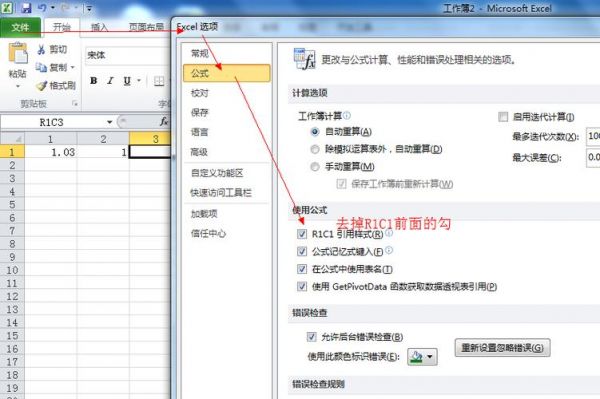Select Manual calculation (手动重算) radio button
Viewport: 600px width, 399px height.
click(315, 167)
